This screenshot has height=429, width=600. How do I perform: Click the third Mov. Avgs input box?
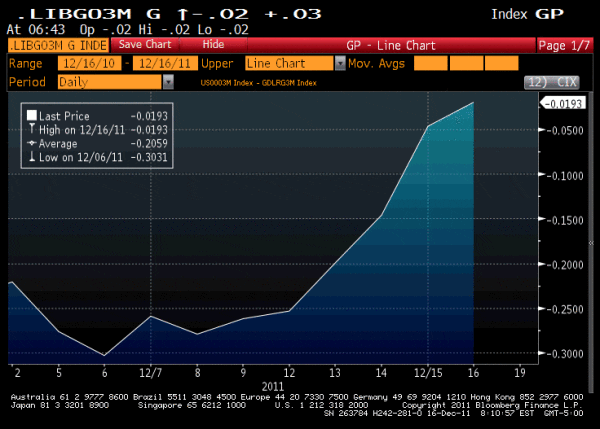[502, 63]
